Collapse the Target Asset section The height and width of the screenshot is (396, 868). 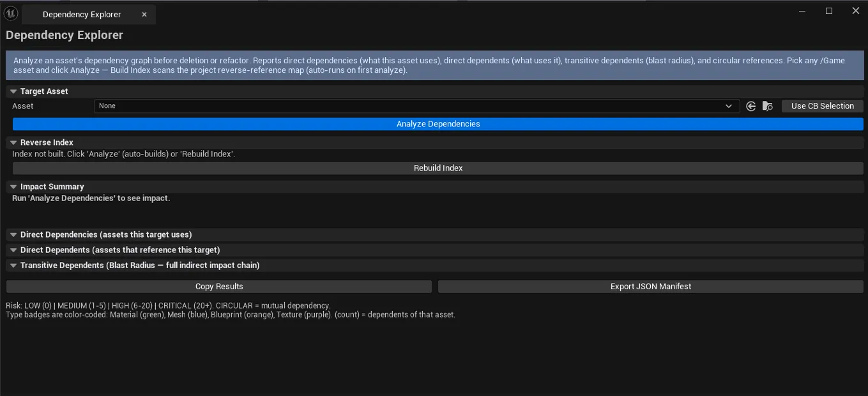[x=13, y=91]
